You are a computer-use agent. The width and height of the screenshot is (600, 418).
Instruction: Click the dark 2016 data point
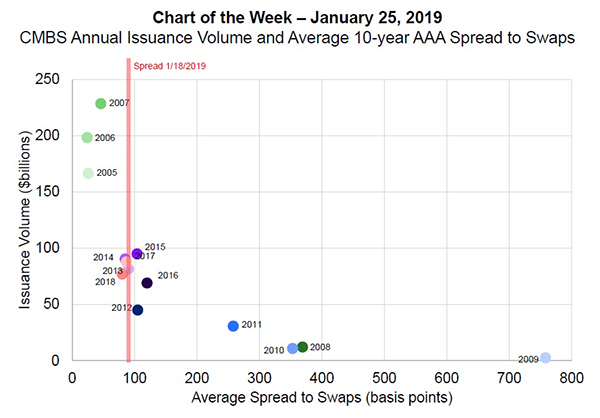click(x=147, y=283)
